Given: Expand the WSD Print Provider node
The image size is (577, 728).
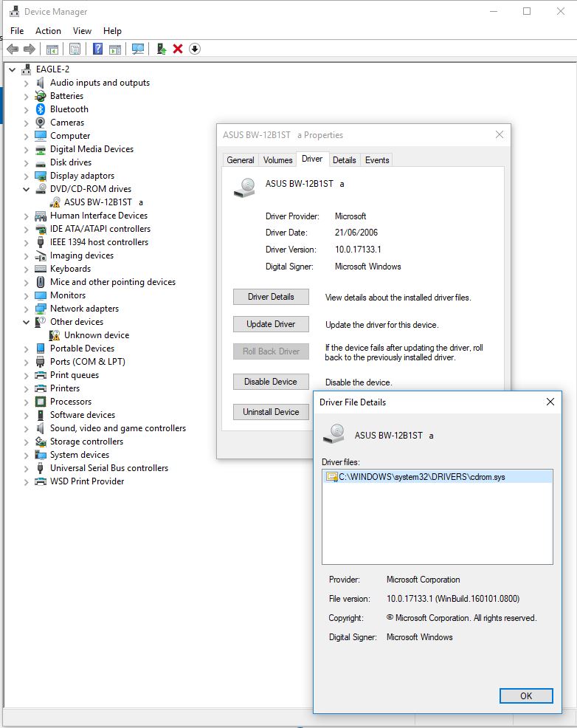Looking at the screenshot, I should (x=27, y=482).
